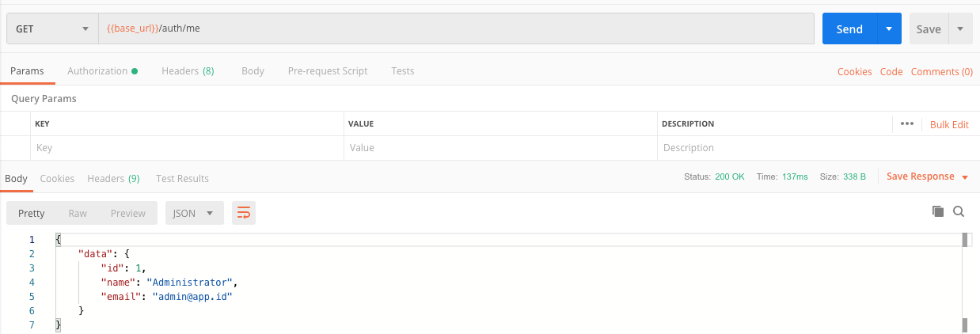Show the Test Results tab

click(182, 178)
